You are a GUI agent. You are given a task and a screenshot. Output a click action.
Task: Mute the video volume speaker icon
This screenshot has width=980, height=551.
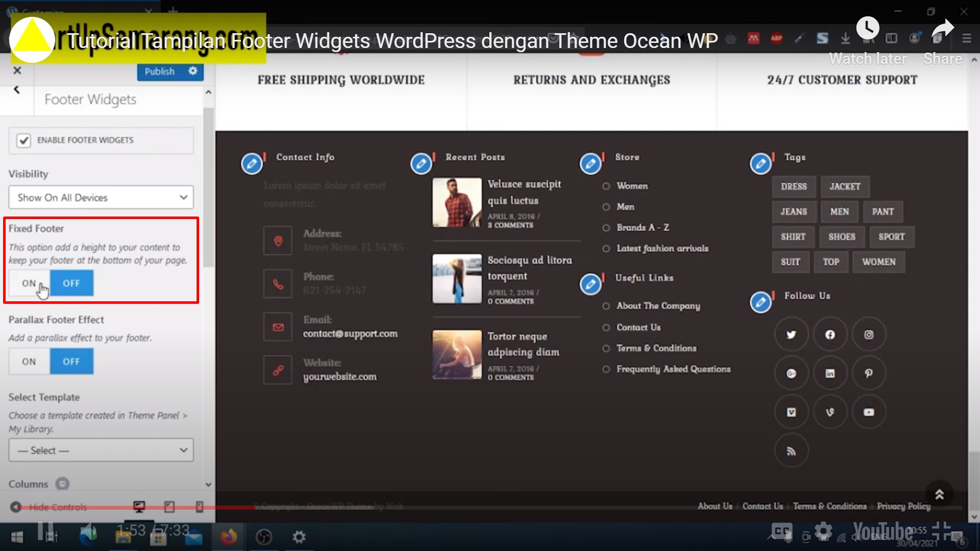(88, 532)
